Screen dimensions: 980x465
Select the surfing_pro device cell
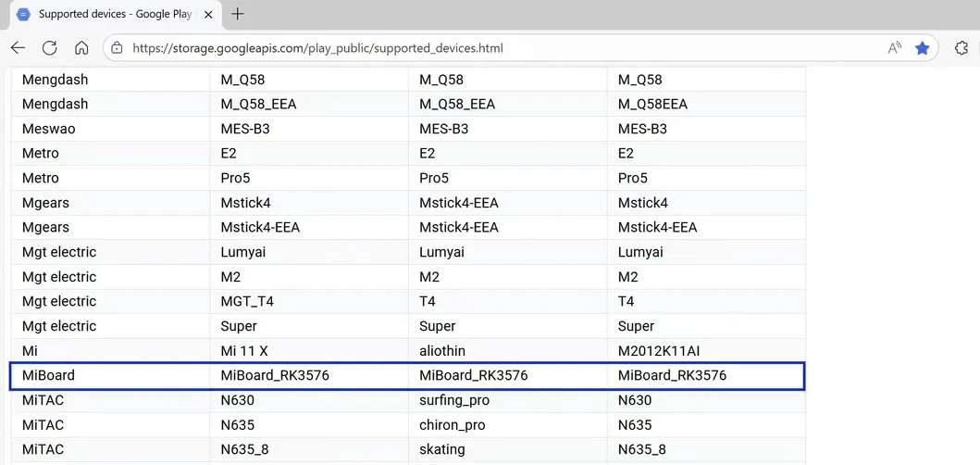pyautogui.click(x=454, y=400)
